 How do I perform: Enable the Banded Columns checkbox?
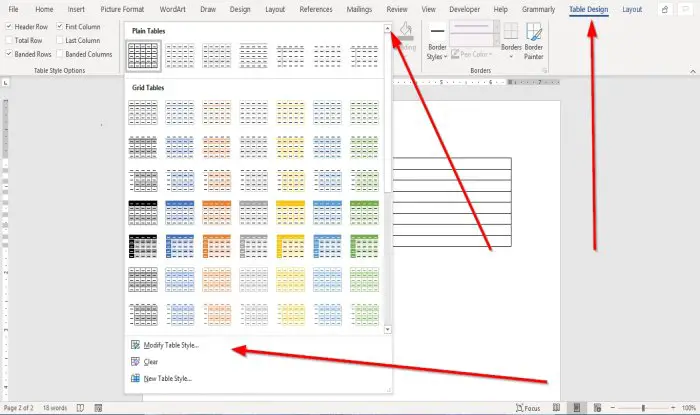coord(59,54)
